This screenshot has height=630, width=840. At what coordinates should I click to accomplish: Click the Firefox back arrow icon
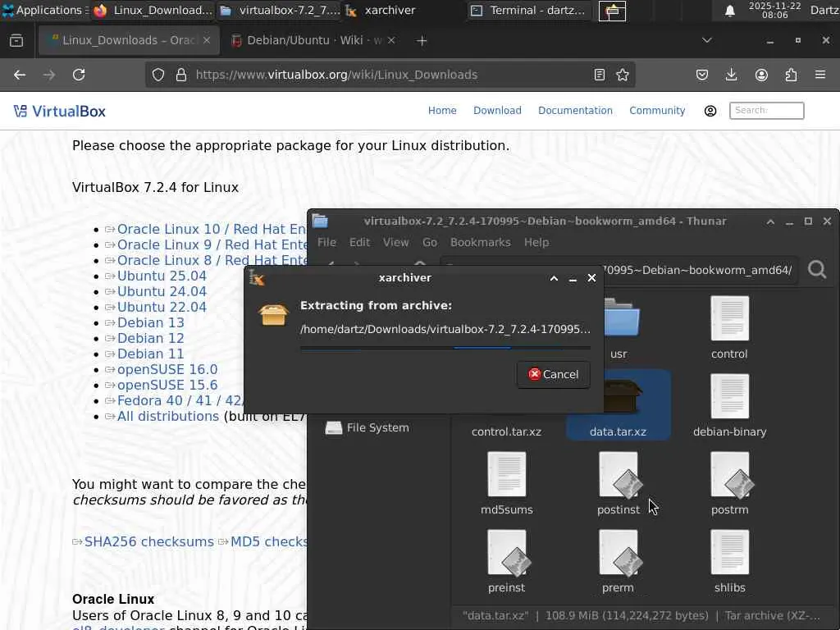(20, 75)
